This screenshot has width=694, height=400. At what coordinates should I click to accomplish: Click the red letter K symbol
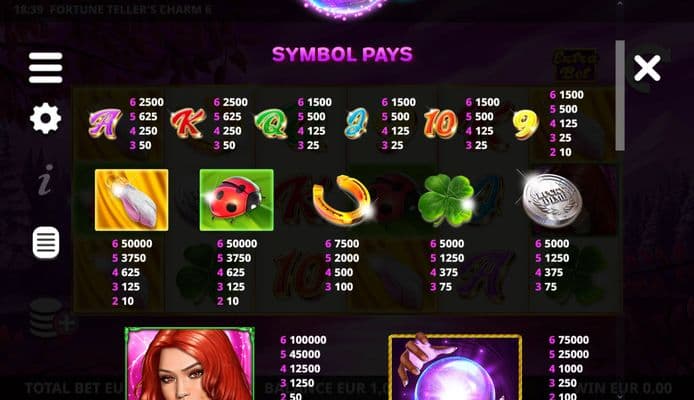click(x=188, y=123)
